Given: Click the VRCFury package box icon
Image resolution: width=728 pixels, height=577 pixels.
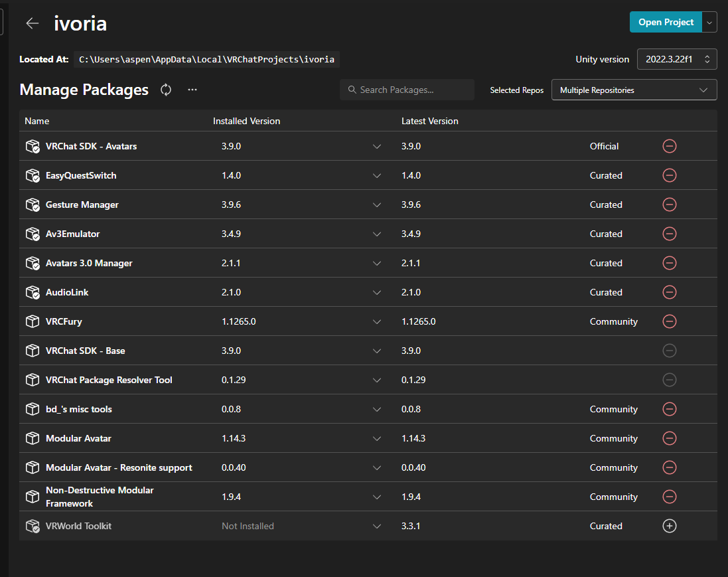Looking at the screenshot, I should pos(33,321).
